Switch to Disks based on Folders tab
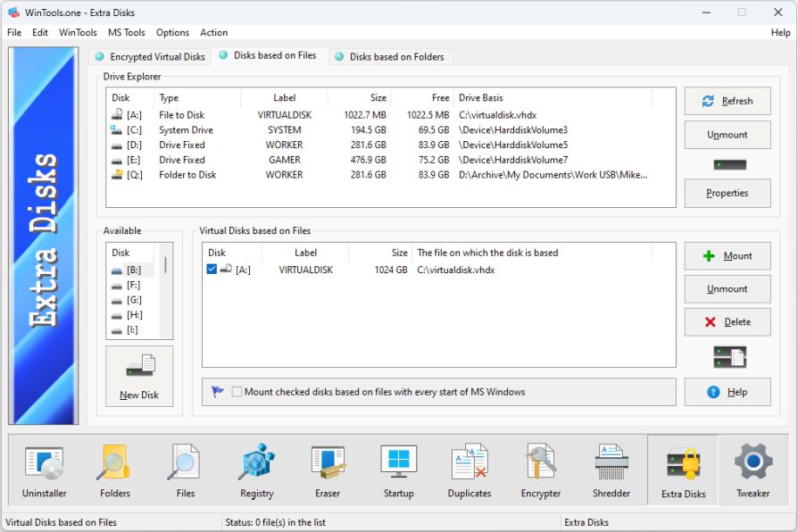Screen dimensions: 798x532 [x=390, y=56]
